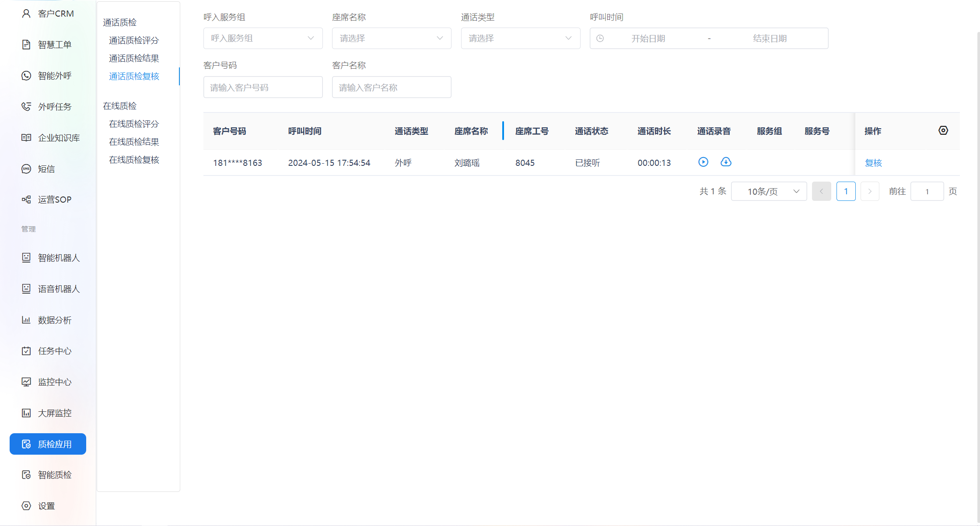Click the 短信 SMS icon
Screen dimensions: 980x526
click(26, 169)
